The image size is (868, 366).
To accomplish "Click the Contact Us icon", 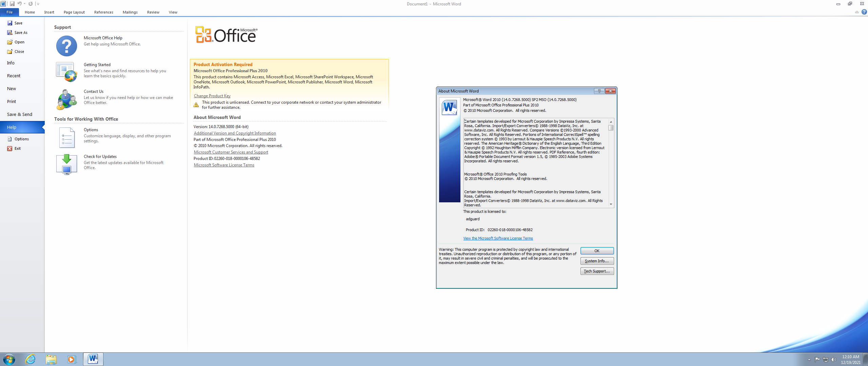I will (66, 99).
